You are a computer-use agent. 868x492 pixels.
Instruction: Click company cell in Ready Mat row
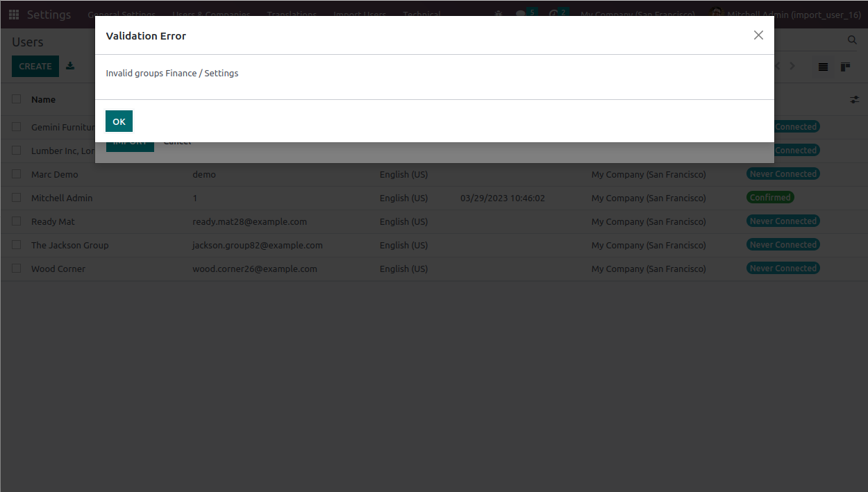click(x=649, y=222)
